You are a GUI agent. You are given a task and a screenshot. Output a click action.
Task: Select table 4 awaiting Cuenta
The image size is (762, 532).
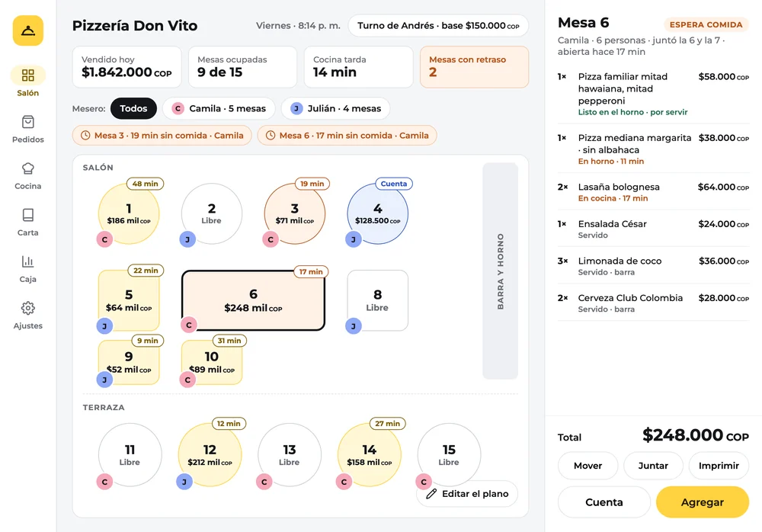pyautogui.click(x=378, y=214)
